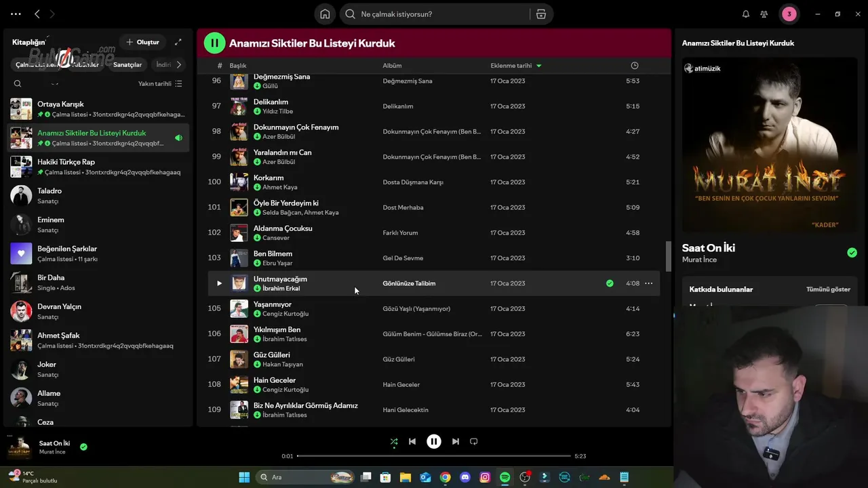Toggle saved check for Saat On İki sidebar
Viewport: 868px width, 488px height.
(x=852, y=253)
